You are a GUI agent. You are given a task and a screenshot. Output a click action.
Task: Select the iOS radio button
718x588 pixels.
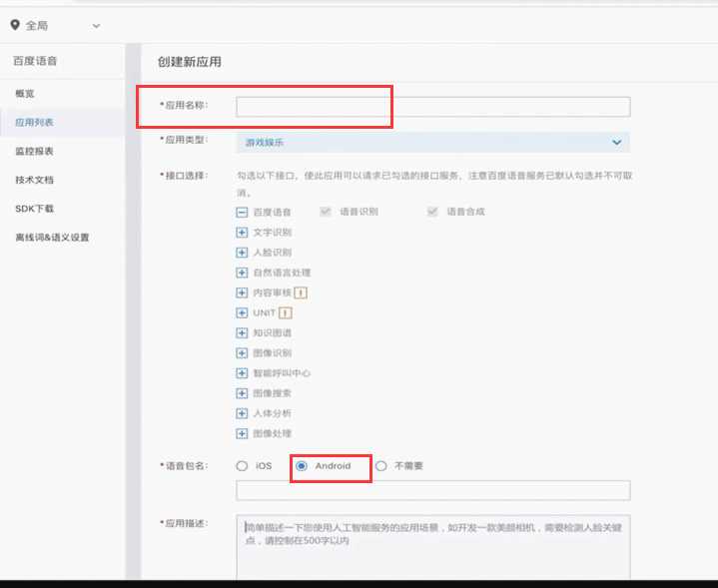click(242, 466)
